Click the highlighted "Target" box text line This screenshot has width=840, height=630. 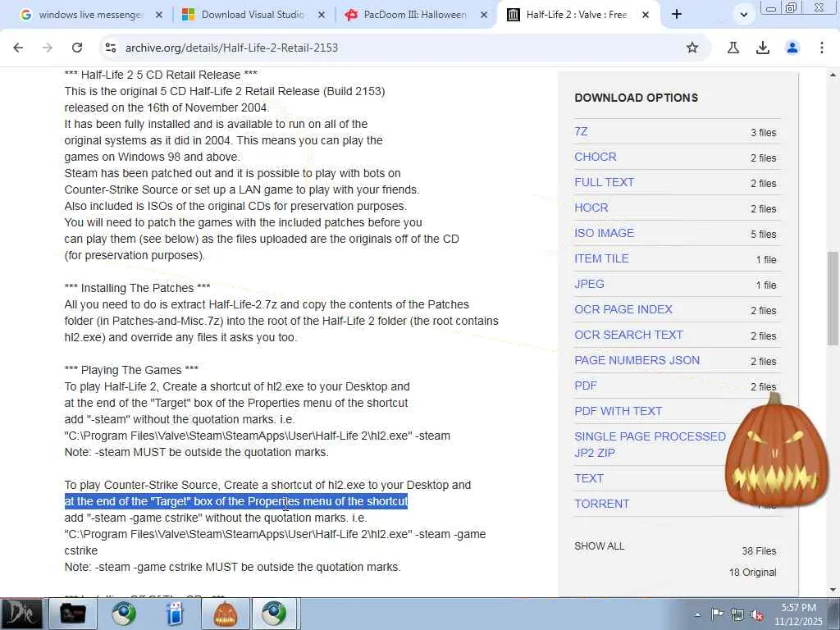coord(236,501)
